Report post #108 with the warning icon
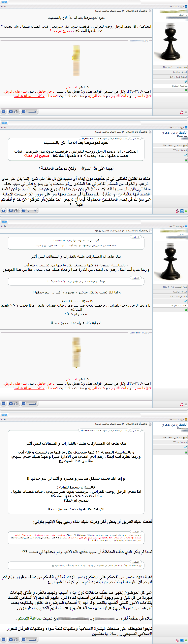 (177, 211)
